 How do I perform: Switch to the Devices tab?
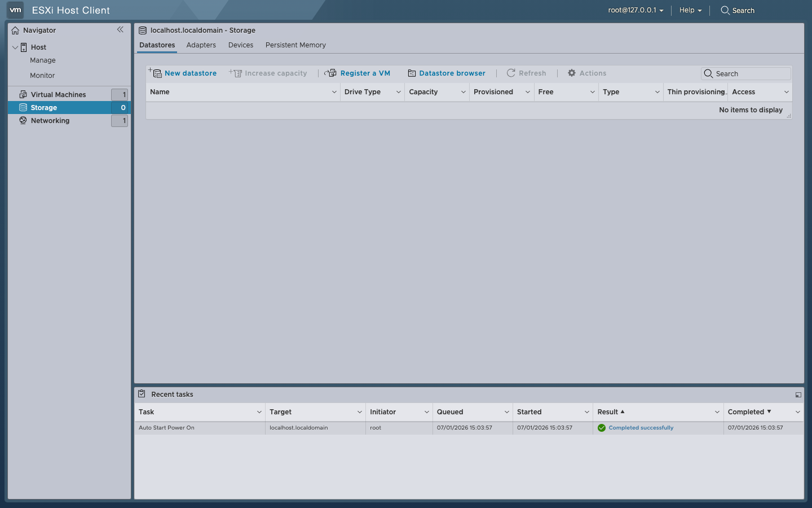[241, 45]
